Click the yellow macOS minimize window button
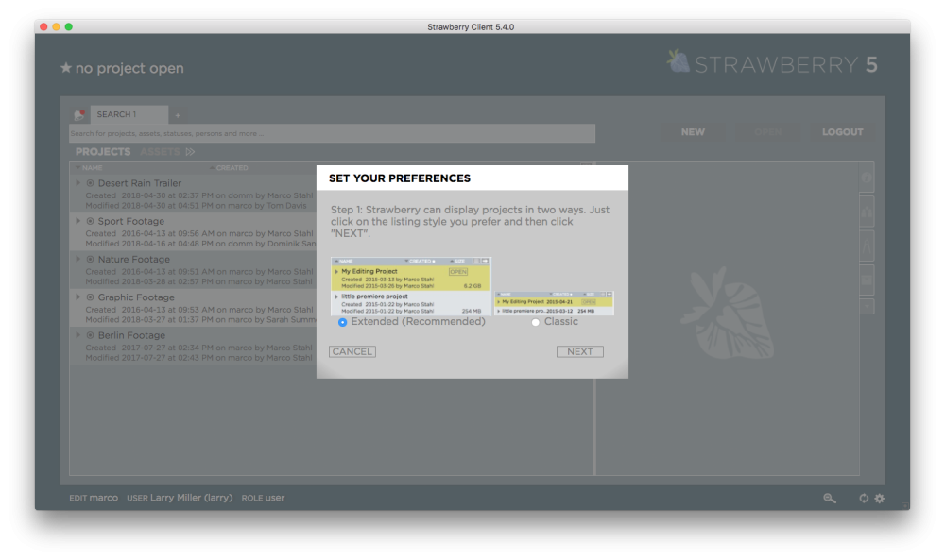This screenshot has width=945, height=560. [x=56, y=26]
